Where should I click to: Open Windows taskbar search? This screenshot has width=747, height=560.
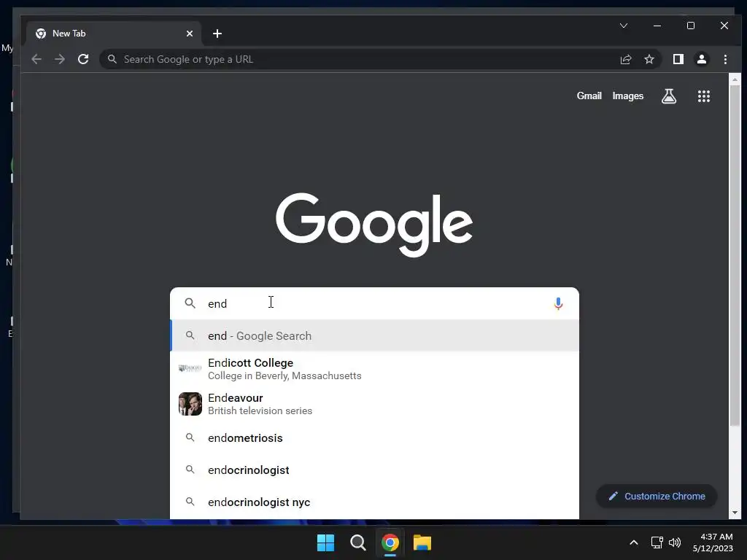pyautogui.click(x=357, y=542)
